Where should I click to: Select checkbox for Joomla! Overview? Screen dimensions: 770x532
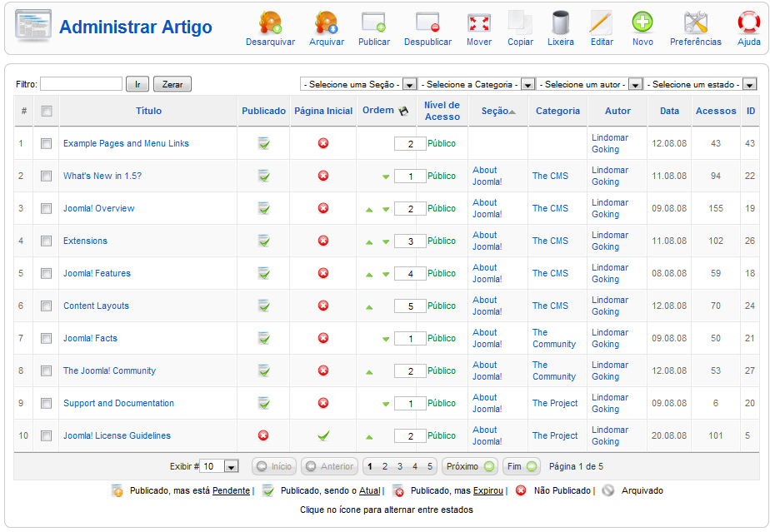pos(46,209)
